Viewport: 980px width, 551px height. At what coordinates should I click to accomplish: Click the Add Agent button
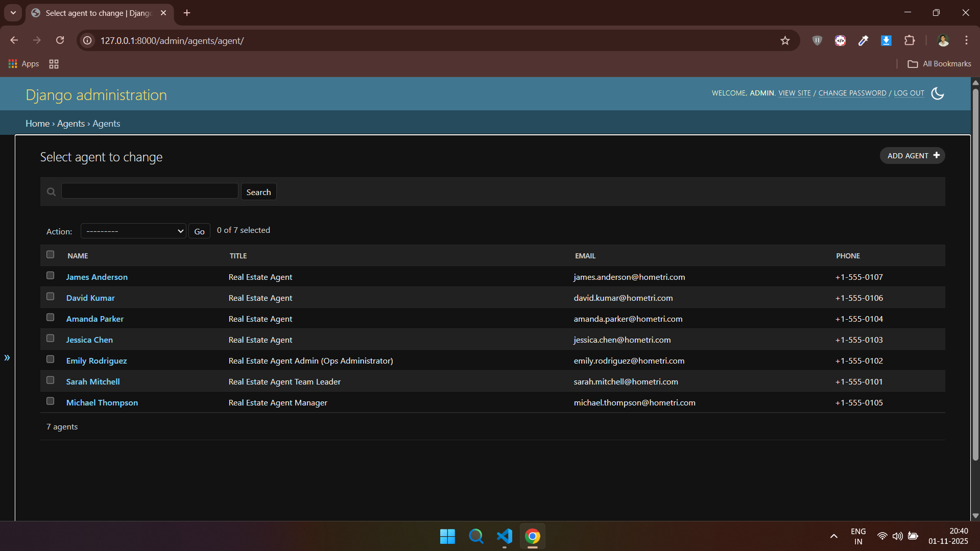pos(912,156)
